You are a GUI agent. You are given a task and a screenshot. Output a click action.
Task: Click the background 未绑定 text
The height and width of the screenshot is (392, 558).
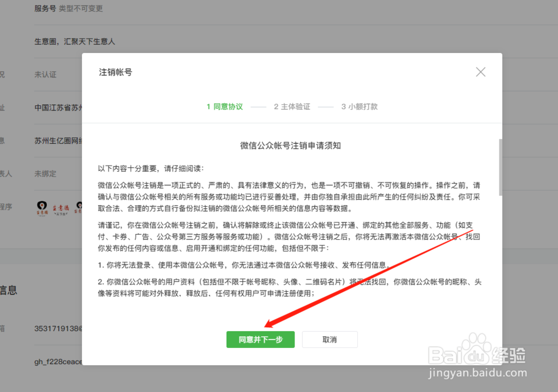point(45,174)
